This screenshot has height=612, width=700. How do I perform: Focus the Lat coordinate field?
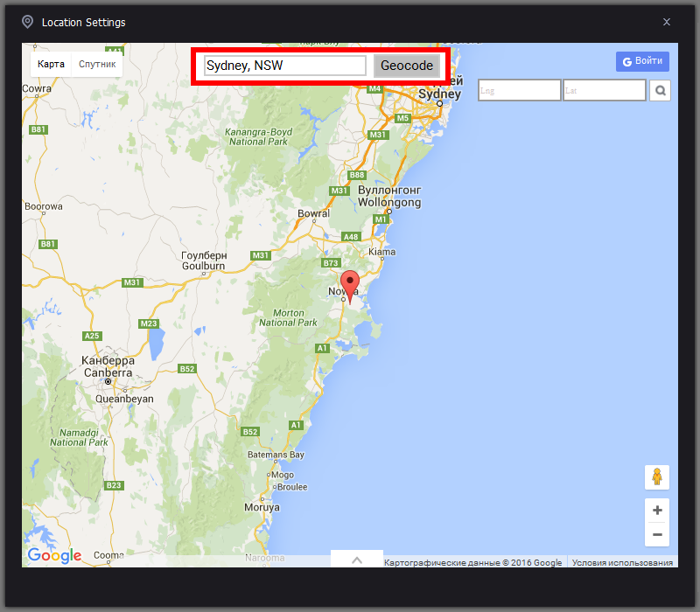[x=604, y=91]
